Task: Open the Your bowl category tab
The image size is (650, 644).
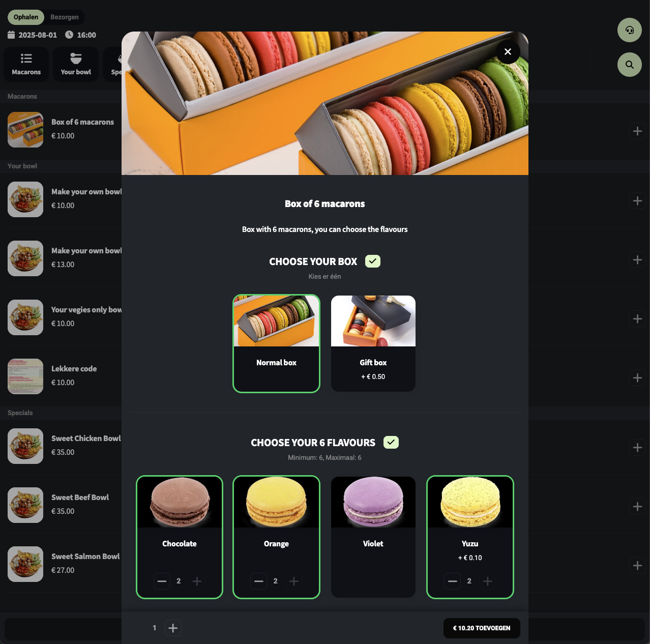Action: point(76,64)
